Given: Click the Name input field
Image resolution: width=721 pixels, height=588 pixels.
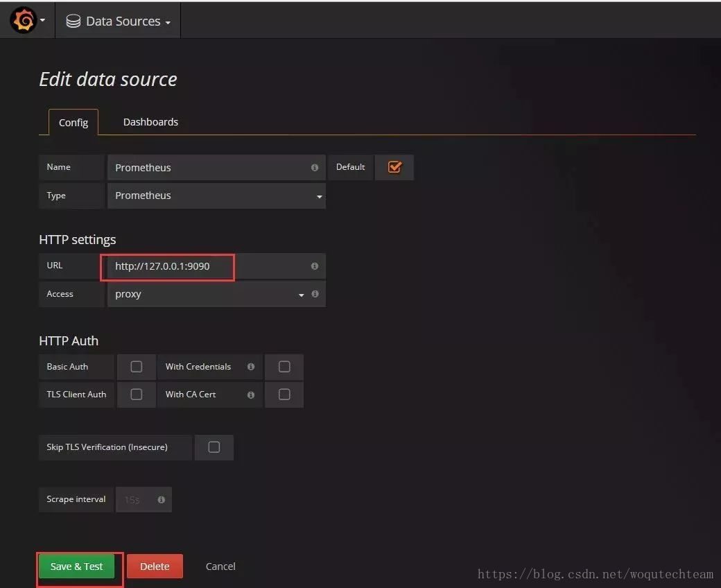Looking at the screenshot, I should click(x=216, y=167).
